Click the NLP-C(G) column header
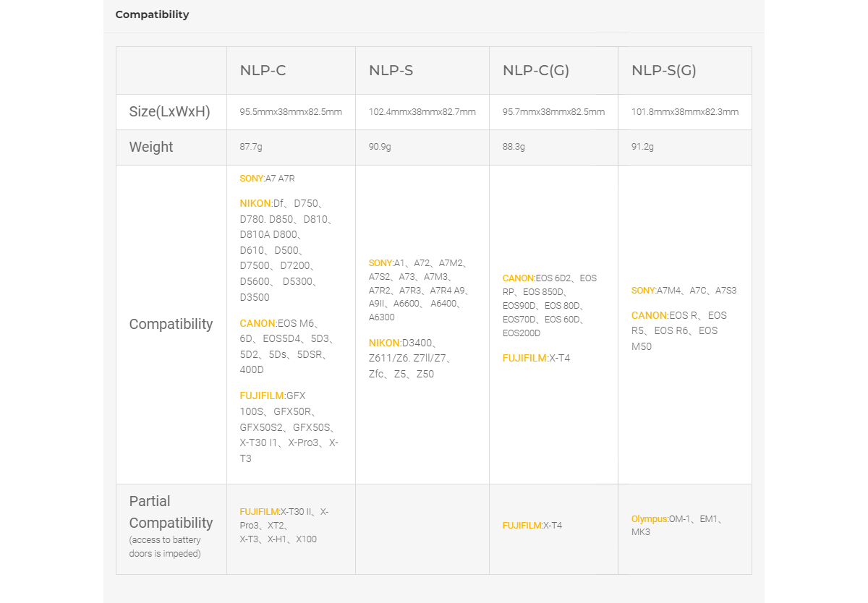Viewport: 868px width, 603px height. click(x=535, y=70)
